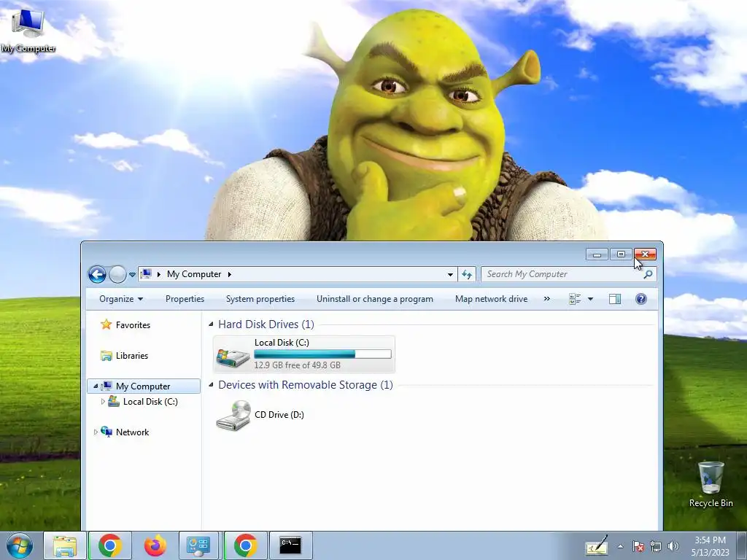
Task: Open the Action Center flag icon
Action: [x=638, y=546]
